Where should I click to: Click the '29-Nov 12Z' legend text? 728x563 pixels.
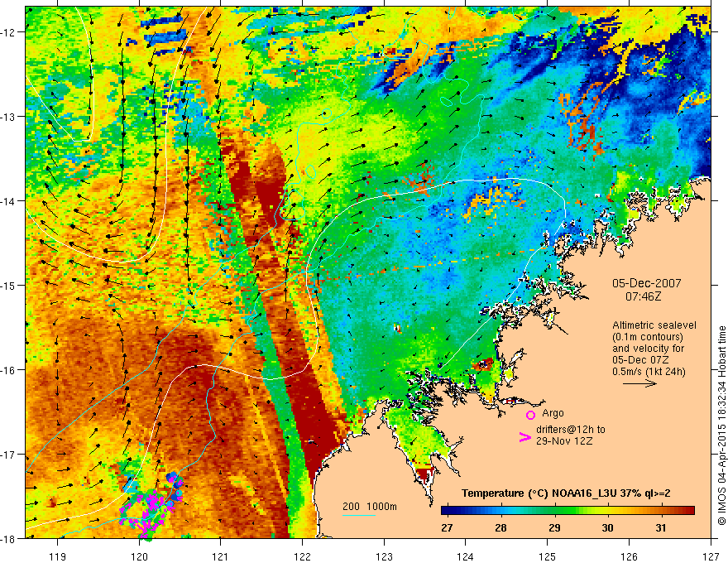coord(564,440)
